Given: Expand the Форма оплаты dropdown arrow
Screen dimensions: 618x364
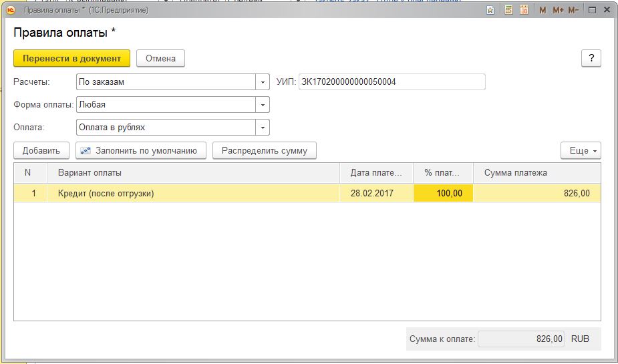Looking at the screenshot, I should click(263, 105).
